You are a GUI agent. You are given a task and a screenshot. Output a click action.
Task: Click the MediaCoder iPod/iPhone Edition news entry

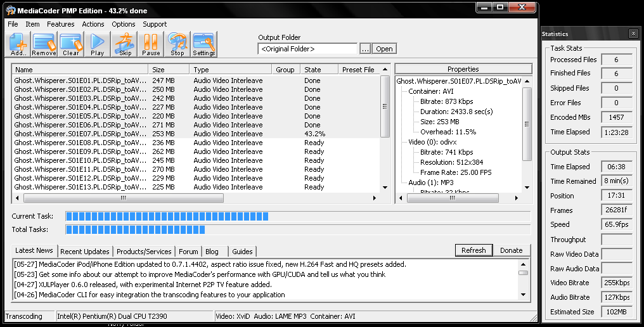tap(210, 264)
